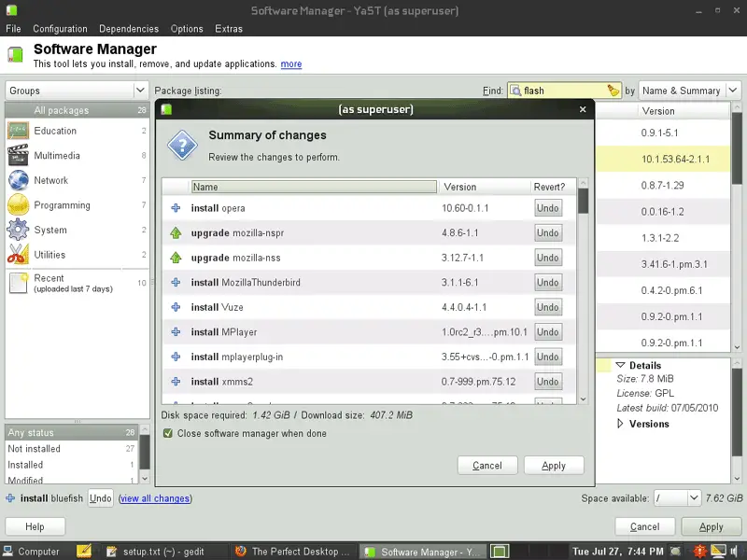Open the Groups dropdown
The image size is (747, 560).
click(x=77, y=91)
